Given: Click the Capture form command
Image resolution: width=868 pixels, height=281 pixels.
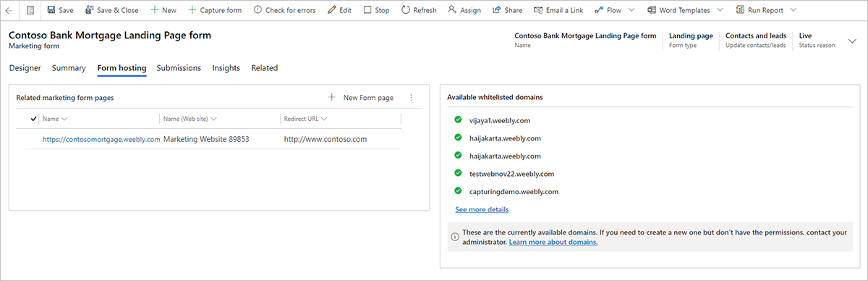Looking at the screenshot, I should 214,11.
